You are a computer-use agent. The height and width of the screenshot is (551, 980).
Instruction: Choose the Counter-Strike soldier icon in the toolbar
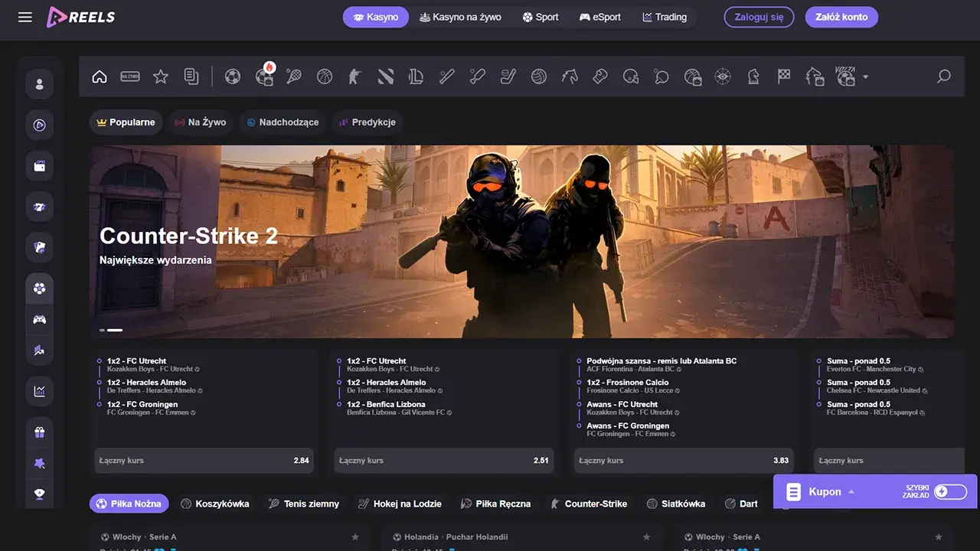click(x=354, y=77)
